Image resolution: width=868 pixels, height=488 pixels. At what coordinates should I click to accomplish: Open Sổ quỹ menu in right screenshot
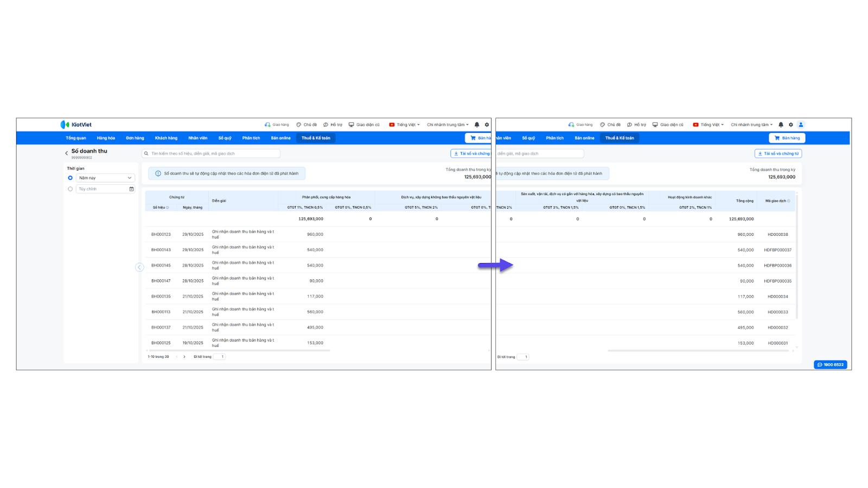coord(528,138)
